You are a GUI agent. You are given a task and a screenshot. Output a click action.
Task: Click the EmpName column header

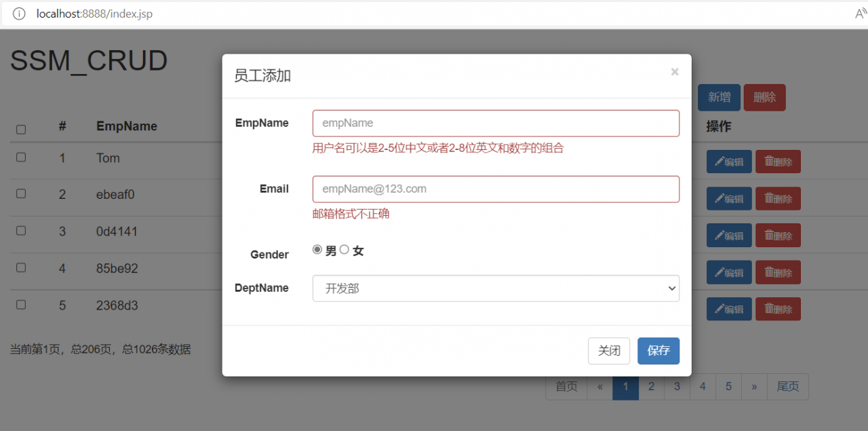pyautogui.click(x=127, y=126)
